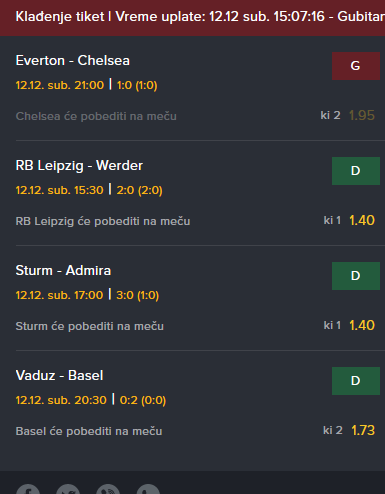The image size is (385, 494).
Task: Select the 1.73 odds for Basel
Action: pyautogui.click(x=363, y=430)
